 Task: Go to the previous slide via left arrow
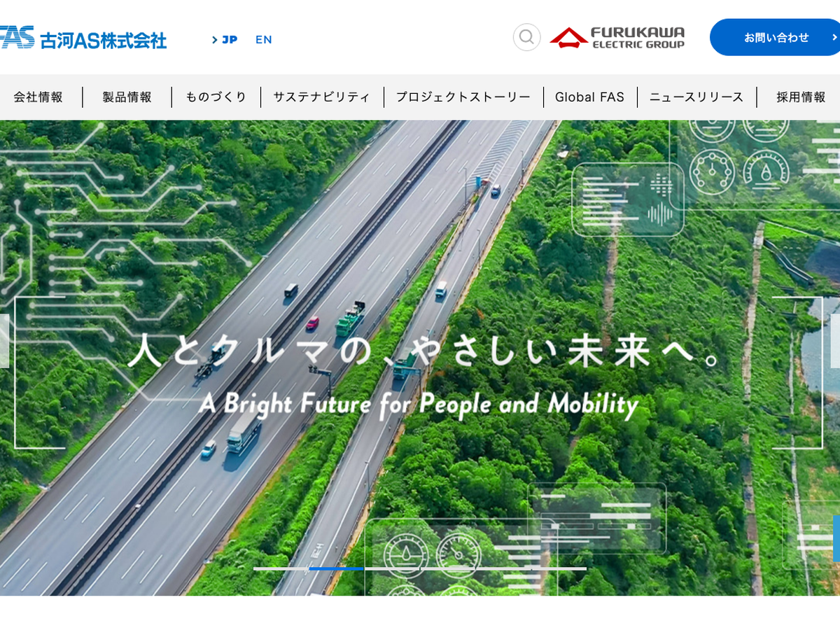(4, 341)
